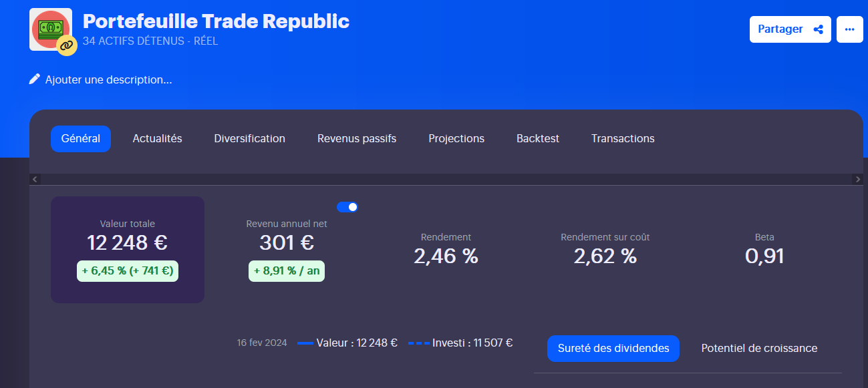Viewport: 868px width, 388px height.
Task: Click the right arrow of tab scrollbar
Action: point(858,179)
